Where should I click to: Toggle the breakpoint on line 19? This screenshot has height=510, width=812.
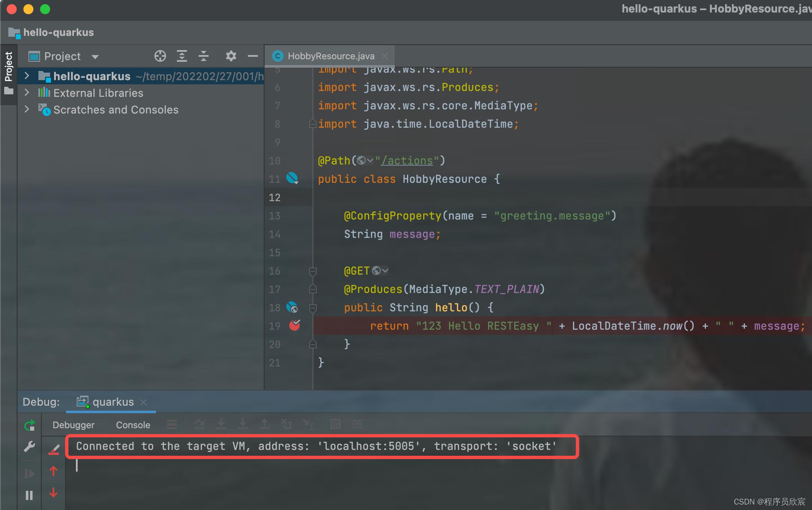(295, 326)
